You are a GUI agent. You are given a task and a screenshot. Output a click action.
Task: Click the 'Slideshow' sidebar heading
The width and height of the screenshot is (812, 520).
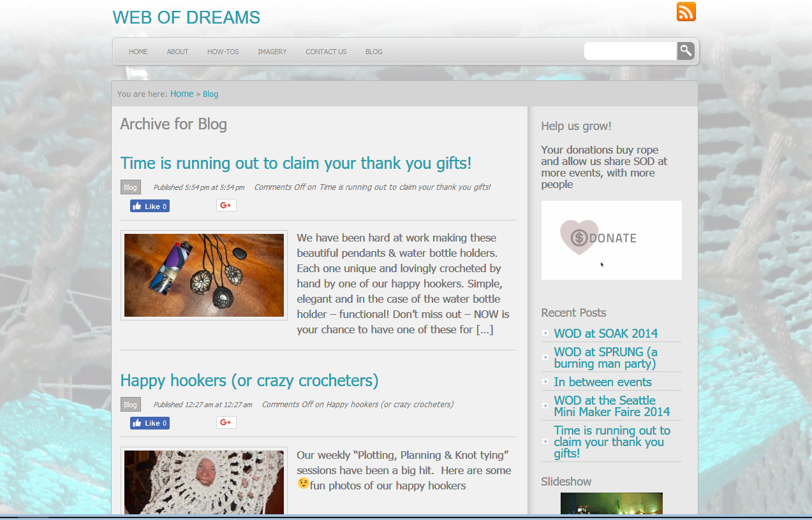coord(566,482)
